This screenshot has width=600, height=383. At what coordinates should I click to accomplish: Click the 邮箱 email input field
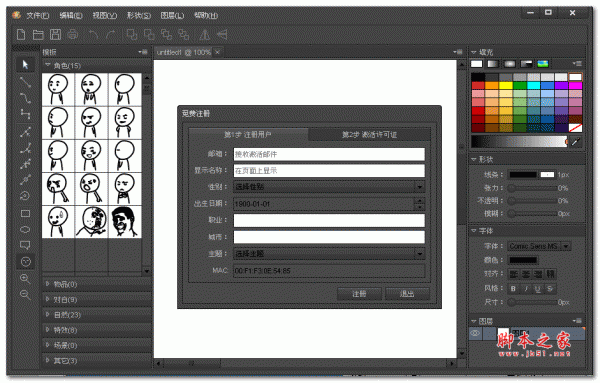tap(329, 154)
